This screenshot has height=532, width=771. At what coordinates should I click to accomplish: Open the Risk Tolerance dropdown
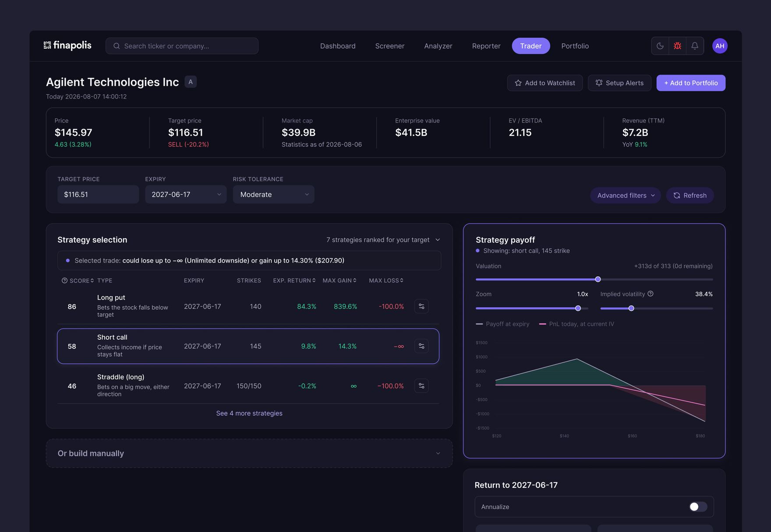(273, 194)
